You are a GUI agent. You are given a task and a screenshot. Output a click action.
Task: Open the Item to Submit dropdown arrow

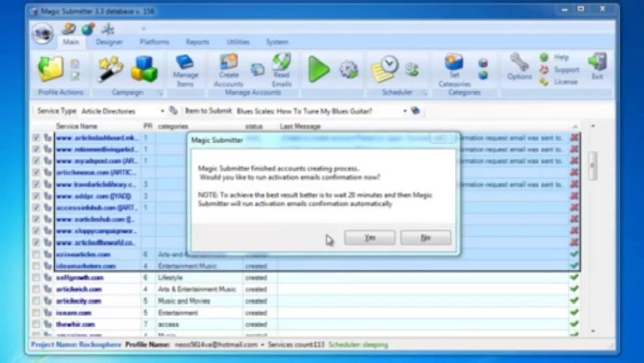click(x=405, y=111)
